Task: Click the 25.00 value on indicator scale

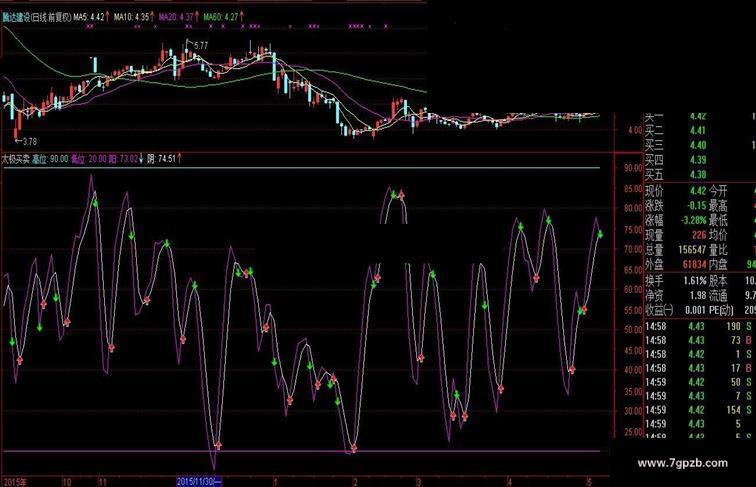Action: [633, 432]
